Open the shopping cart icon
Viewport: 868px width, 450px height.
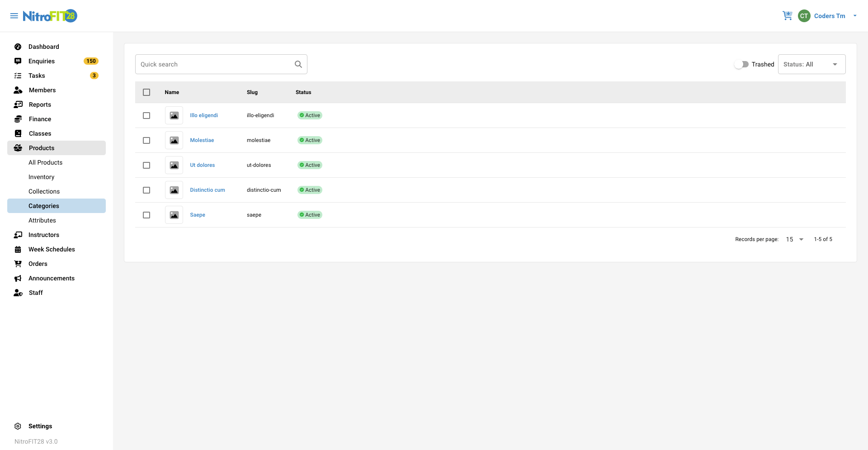point(787,16)
